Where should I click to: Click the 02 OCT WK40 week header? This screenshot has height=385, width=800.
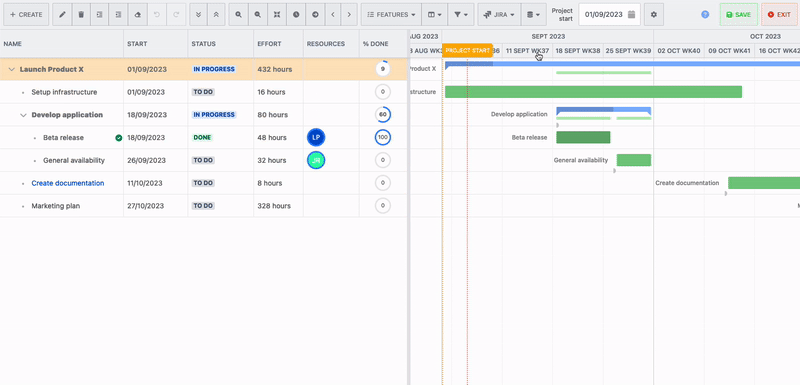point(679,50)
